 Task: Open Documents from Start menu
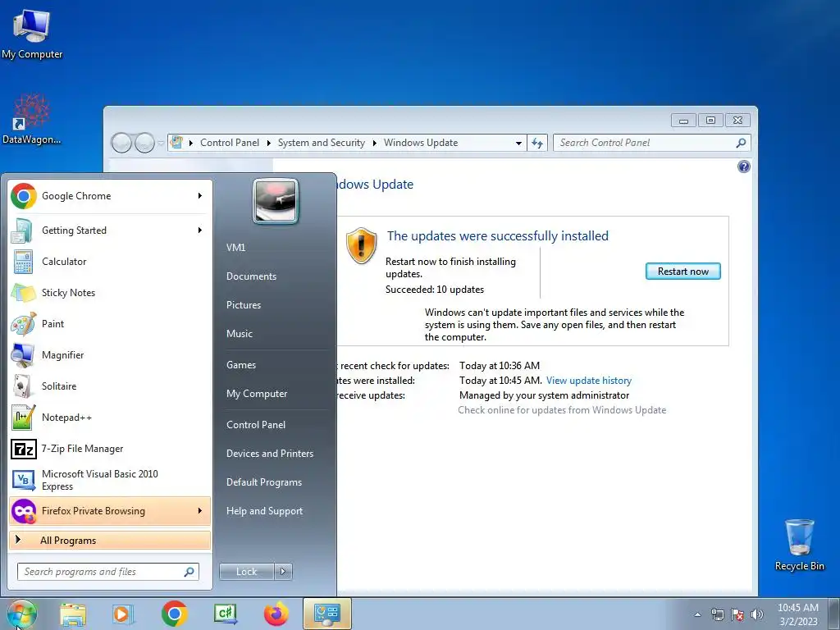click(x=251, y=276)
